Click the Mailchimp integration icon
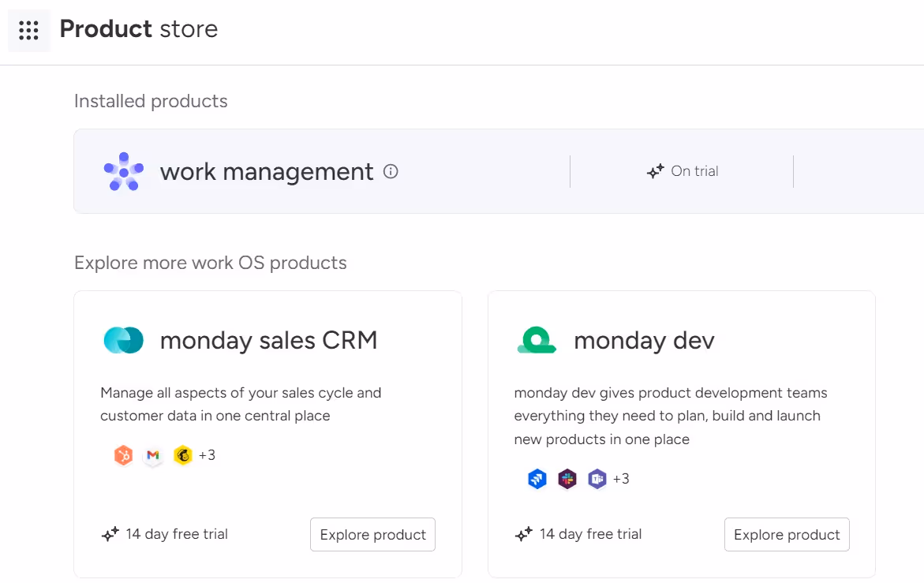 coord(183,455)
